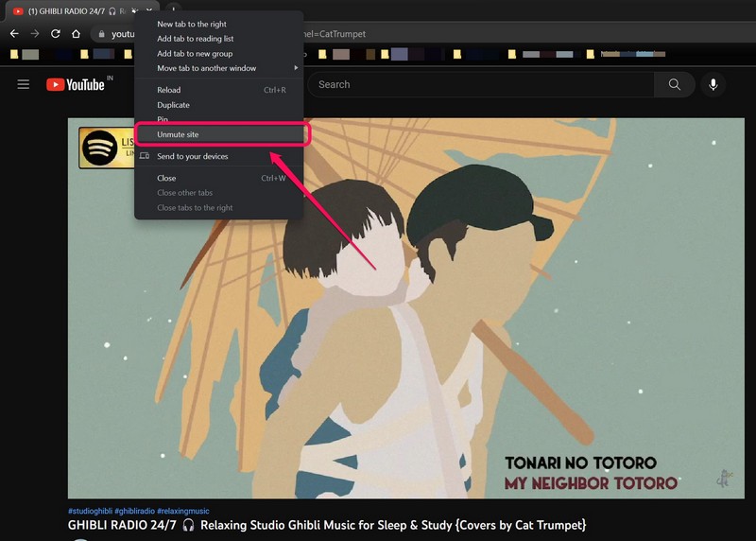
Task: Click the search magnifier button
Action: (x=674, y=85)
